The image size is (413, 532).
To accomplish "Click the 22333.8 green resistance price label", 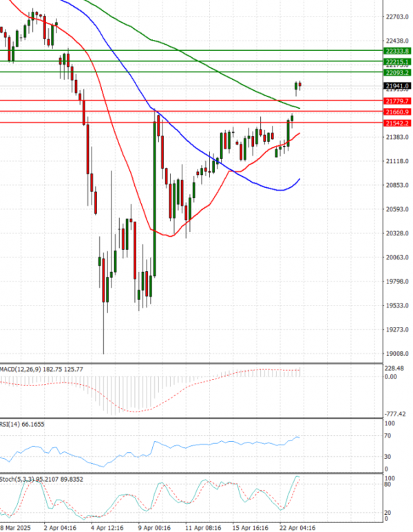I will point(397,51).
